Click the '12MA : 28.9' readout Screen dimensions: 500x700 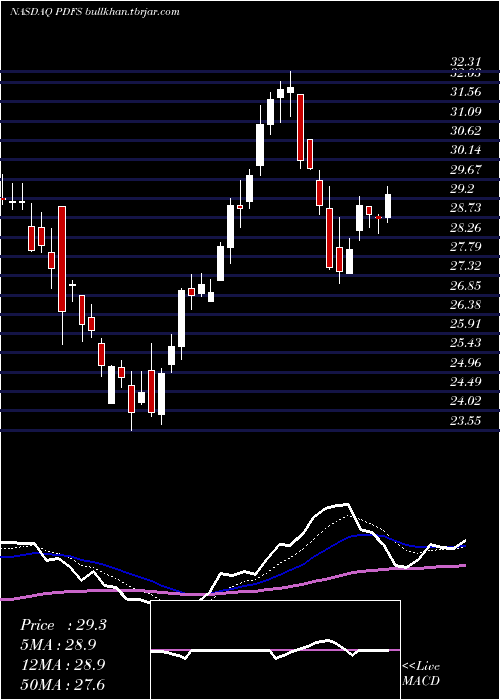coord(63,664)
